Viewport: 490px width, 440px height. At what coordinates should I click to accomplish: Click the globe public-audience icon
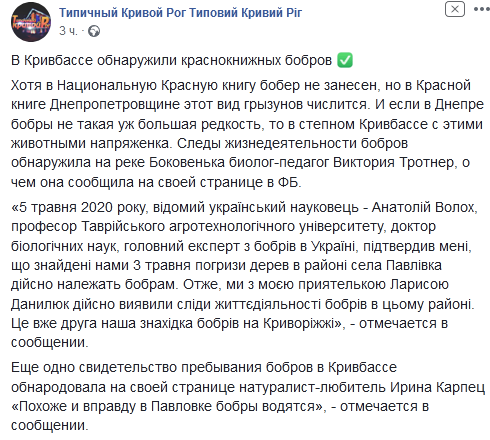point(94,31)
